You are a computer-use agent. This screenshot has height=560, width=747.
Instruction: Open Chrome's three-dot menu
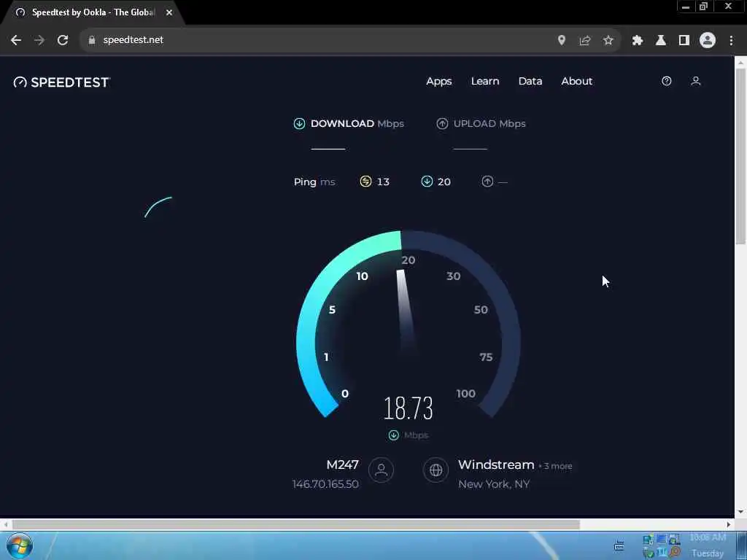[731, 41]
